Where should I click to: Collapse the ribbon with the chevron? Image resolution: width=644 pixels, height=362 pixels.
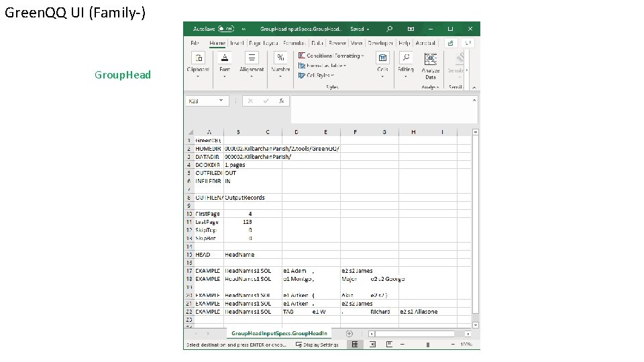474,87
